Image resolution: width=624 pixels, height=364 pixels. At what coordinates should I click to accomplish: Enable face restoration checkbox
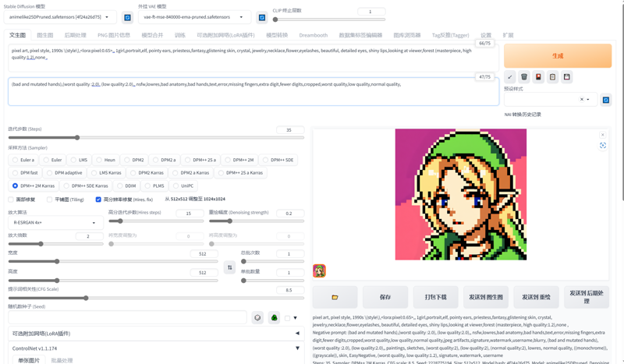point(11,200)
